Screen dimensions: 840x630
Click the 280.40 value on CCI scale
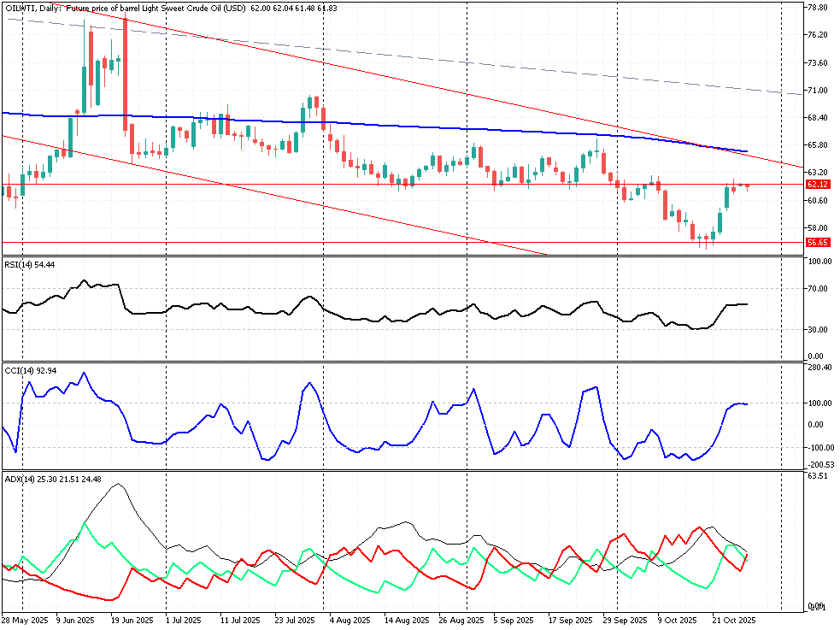click(819, 368)
